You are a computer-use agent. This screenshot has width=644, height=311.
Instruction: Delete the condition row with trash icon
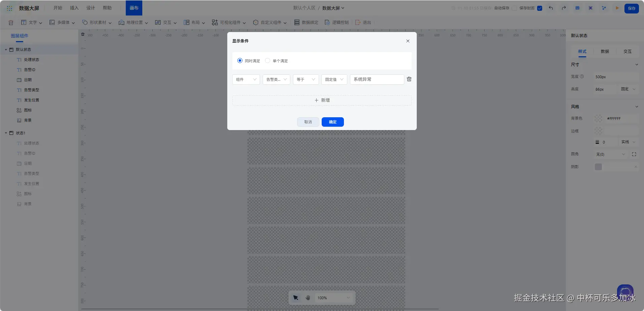[409, 79]
